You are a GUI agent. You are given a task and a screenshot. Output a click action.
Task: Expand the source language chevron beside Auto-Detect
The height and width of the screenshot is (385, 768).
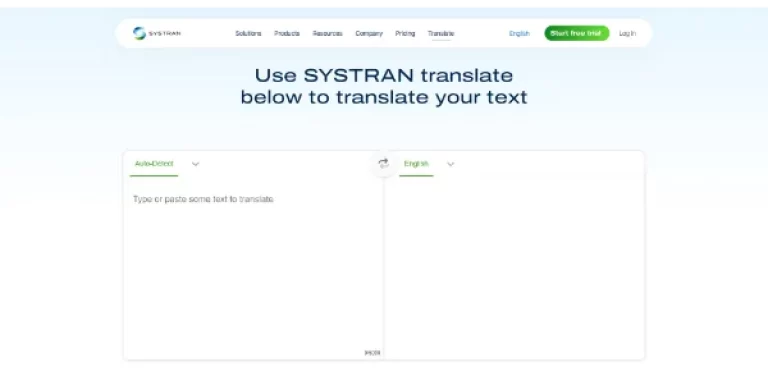[x=195, y=164]
